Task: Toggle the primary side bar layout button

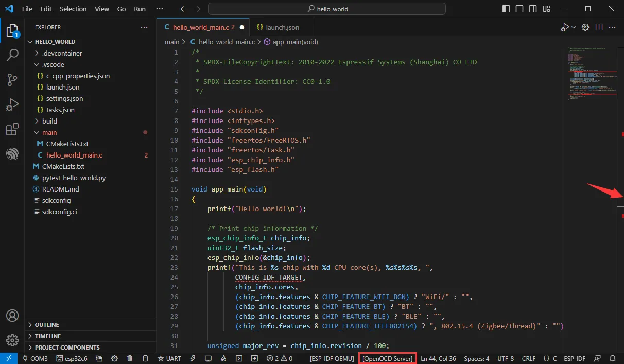Action: (505, 9)
